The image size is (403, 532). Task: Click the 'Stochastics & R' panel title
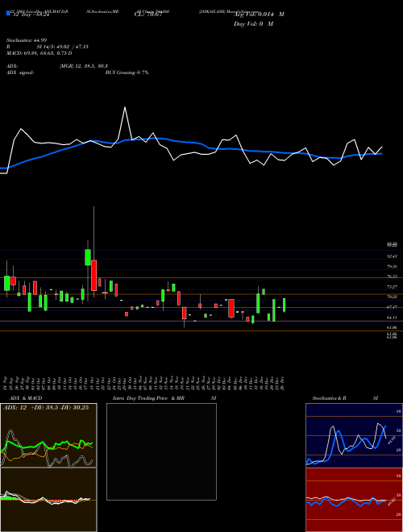point(329,398)
